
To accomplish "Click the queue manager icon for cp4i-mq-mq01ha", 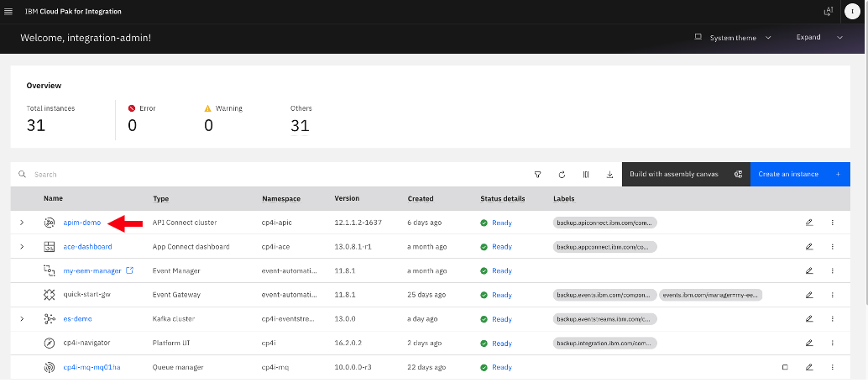I will [x=50, y=368].
